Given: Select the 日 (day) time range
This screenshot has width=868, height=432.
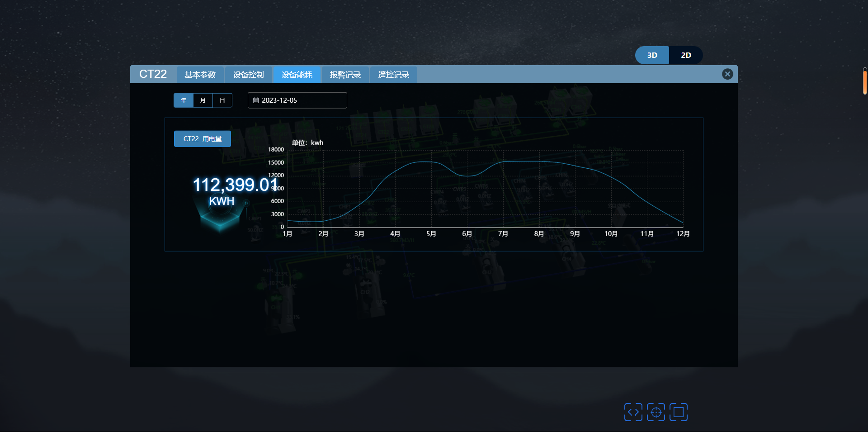Looking at the screenshot, I should pos(222,100).
